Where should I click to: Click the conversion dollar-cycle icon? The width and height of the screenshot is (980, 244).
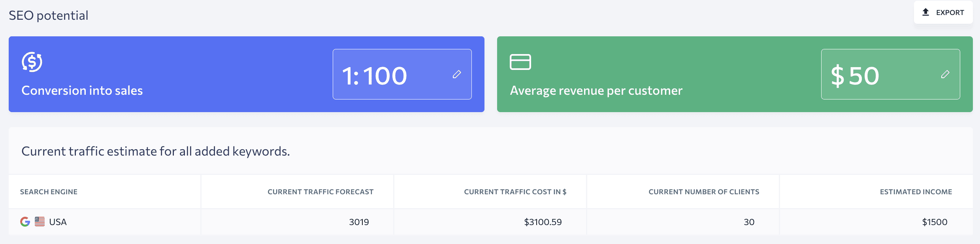(32, 62)
